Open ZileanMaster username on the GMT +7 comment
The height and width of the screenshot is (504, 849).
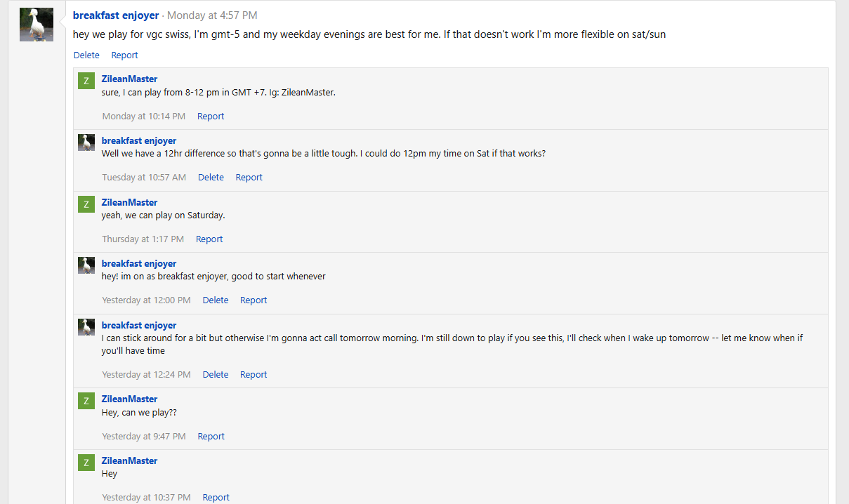[129, 79]
